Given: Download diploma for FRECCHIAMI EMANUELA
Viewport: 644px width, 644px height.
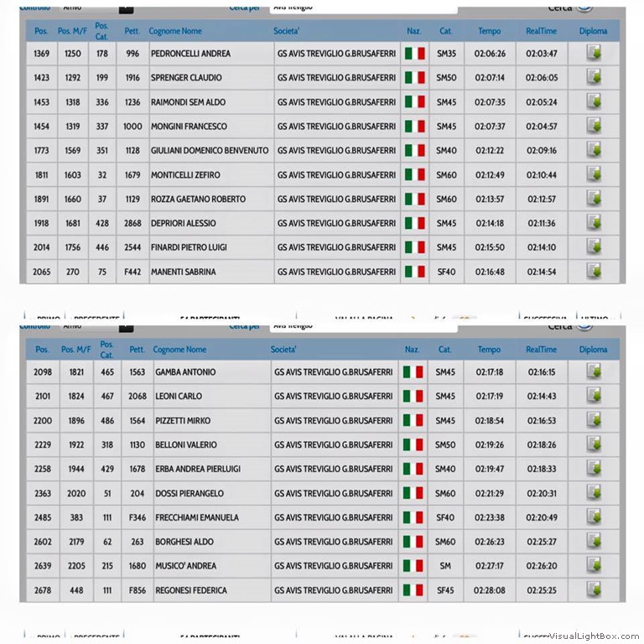Looking at the screenshot, I should tap(594, 517).
